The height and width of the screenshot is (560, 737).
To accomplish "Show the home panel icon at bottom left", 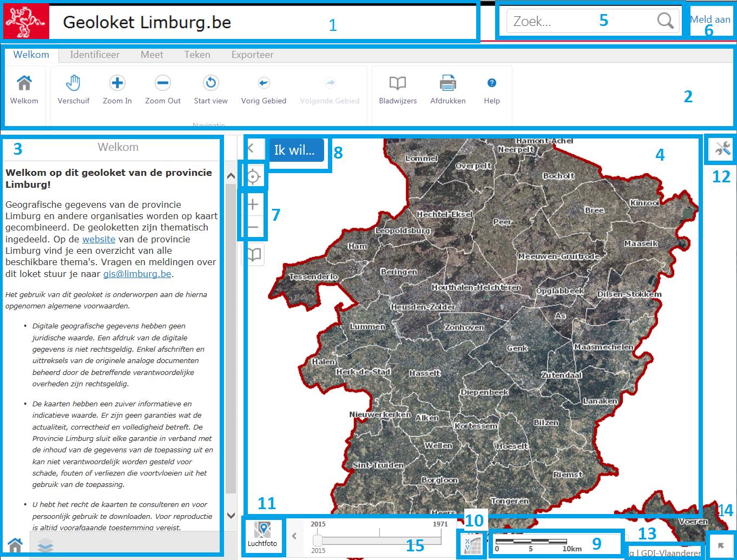I will point(15,544).
